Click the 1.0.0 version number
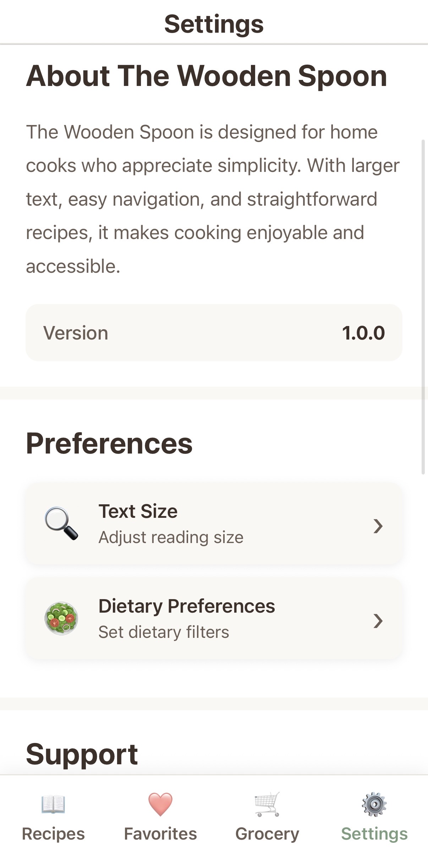Screen dimensions: 428x868 coord(363,333)
